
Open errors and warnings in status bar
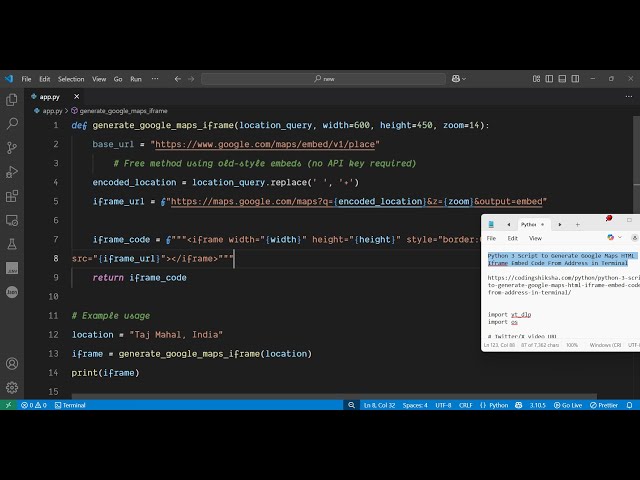[33, 405]
